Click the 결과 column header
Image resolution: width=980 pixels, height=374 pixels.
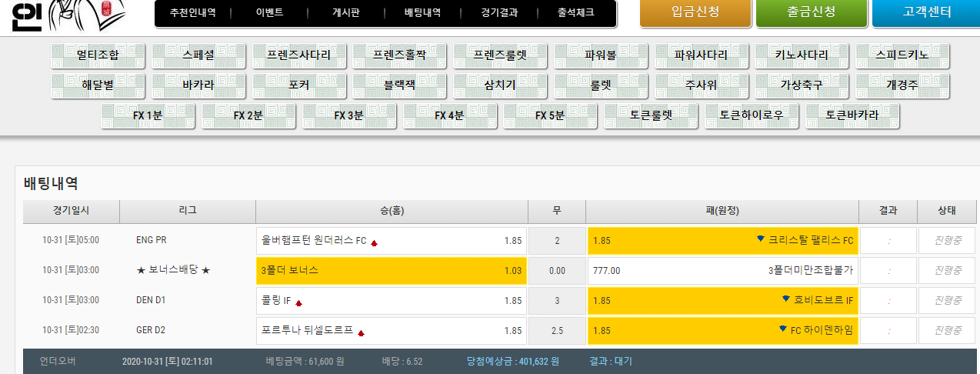888,211
